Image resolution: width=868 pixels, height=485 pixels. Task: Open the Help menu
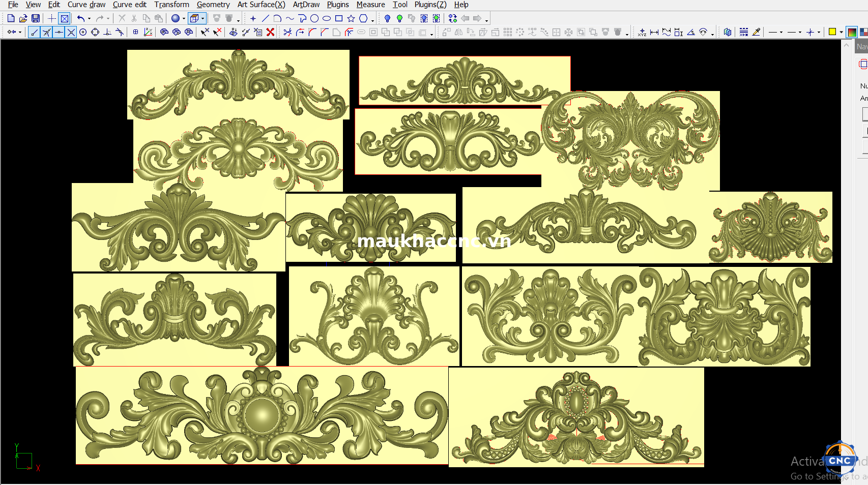[461, 5]
